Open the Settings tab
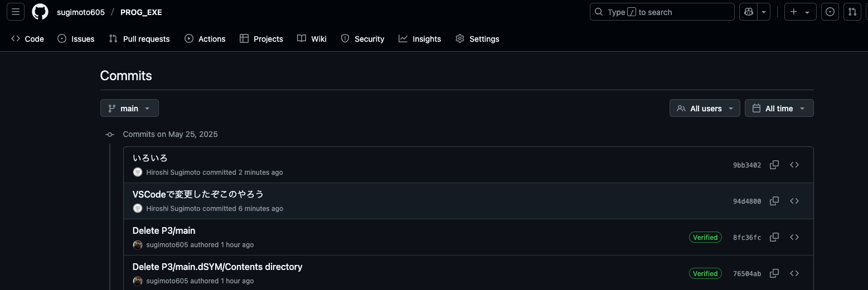The image size is (868, 290). point(477,39)
